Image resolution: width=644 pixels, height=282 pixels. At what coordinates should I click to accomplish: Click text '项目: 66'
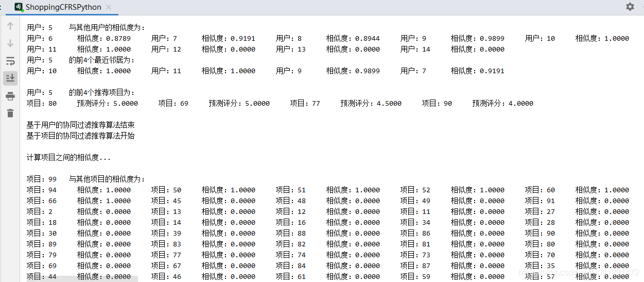42,201
